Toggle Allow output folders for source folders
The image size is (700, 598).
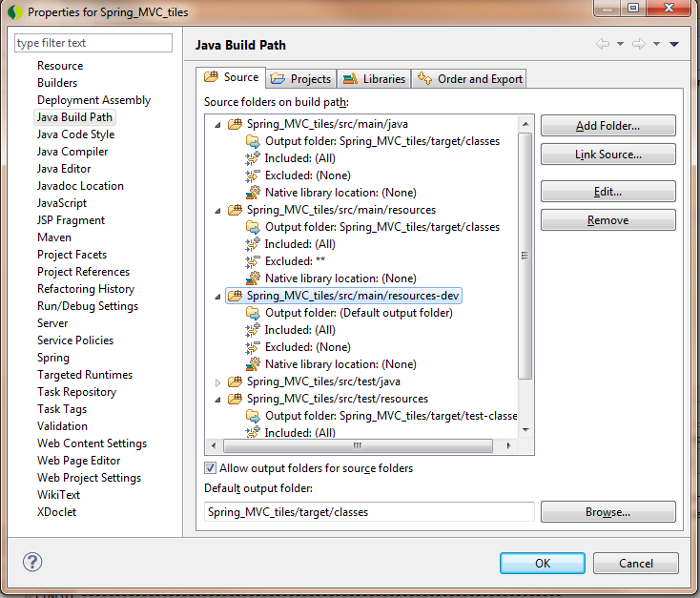tap(210, 468)
